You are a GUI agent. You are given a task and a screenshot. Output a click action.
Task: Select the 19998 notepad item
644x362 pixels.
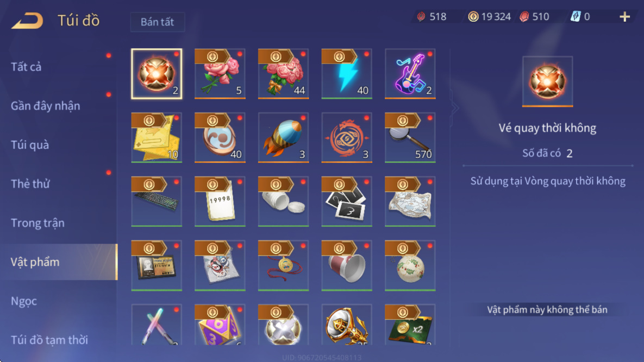click(220, 202)
